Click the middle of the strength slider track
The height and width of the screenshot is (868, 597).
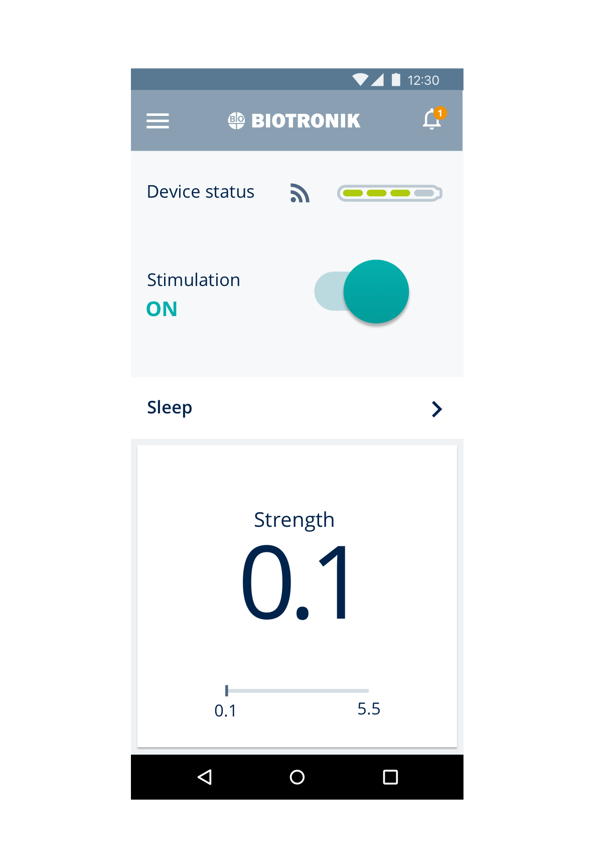tap(297, 691)
